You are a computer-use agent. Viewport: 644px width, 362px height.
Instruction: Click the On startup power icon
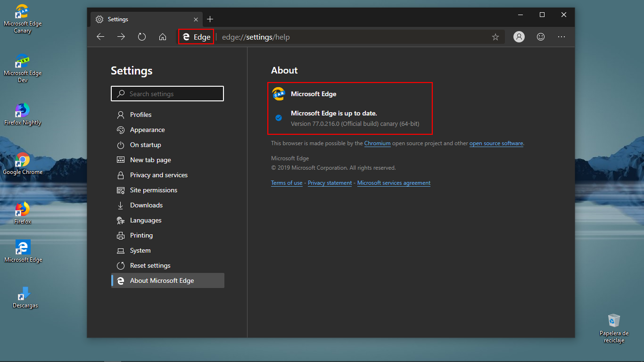[x=120, y=145]
